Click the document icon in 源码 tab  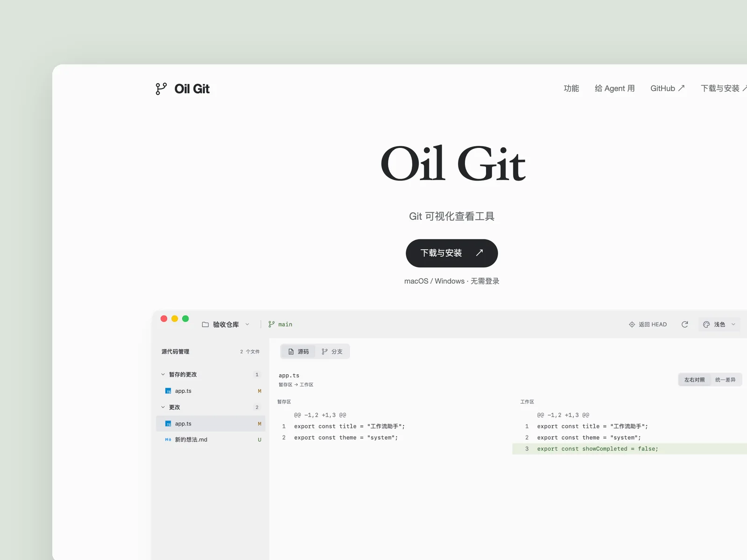pyautogui.click(x=291, y=351)
